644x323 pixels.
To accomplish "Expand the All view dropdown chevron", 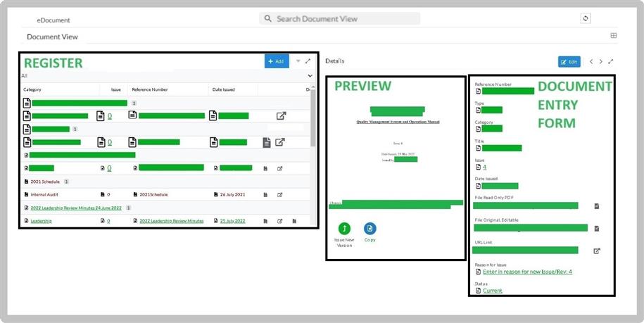I will 310,75.
